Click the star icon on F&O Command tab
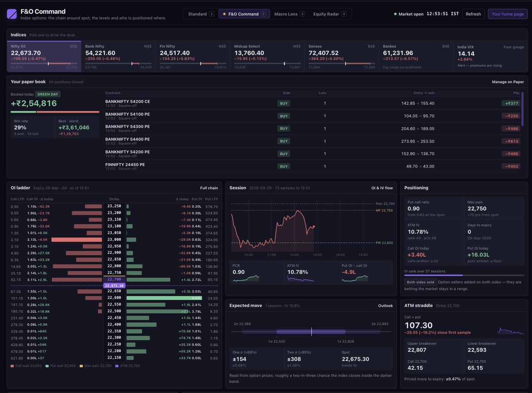This screenshot has height=393, width=532. pyautogui.click(x=224, y=14)
